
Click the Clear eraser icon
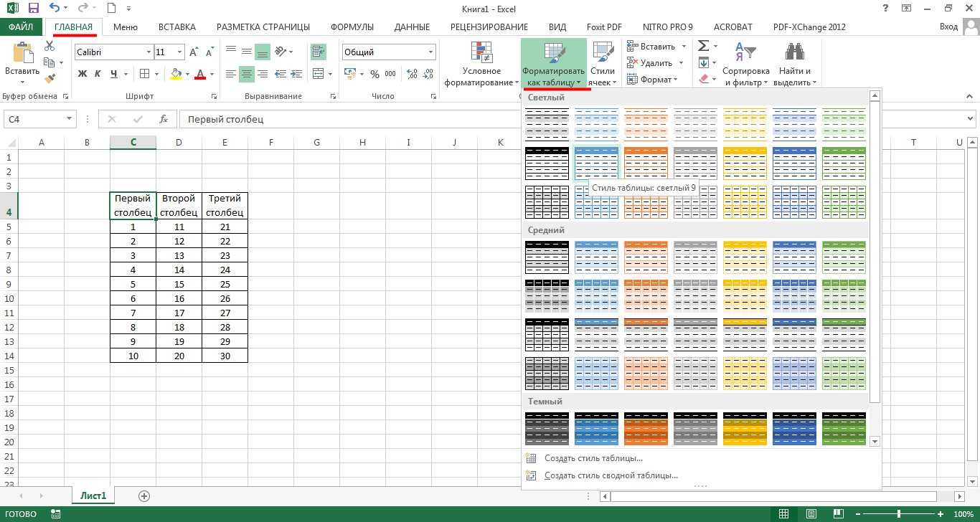(x=703, y=79)
